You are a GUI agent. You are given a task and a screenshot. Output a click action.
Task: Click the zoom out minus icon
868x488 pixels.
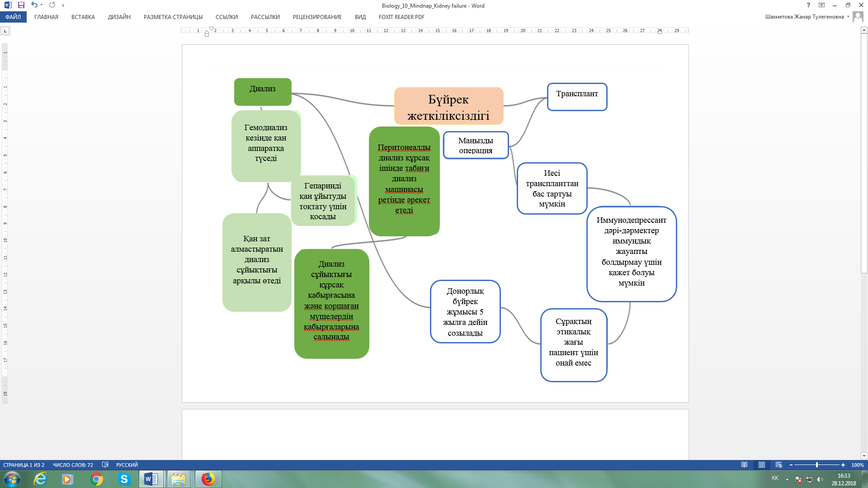point(791,465)
